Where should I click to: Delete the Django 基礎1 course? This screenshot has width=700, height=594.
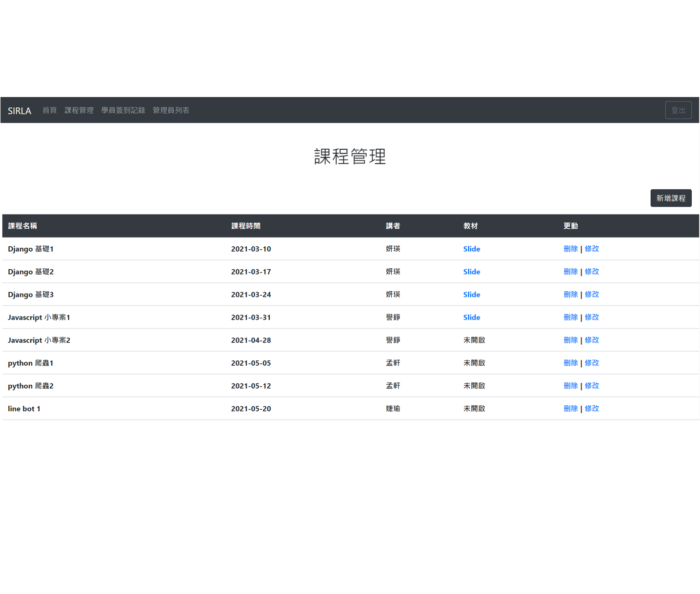tap(570, 249)
